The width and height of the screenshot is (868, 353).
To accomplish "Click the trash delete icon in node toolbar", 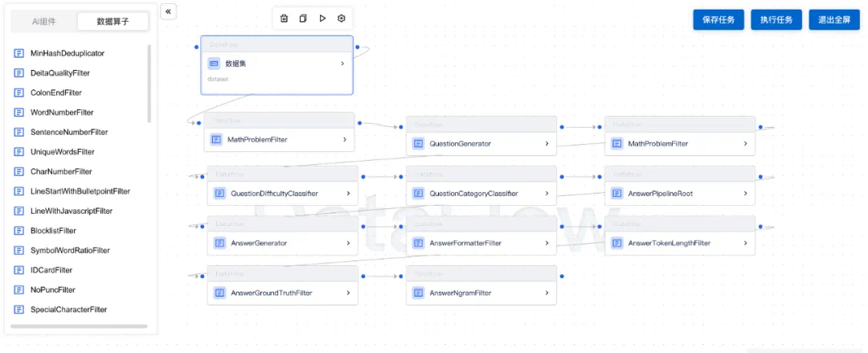I will (284, 18).
